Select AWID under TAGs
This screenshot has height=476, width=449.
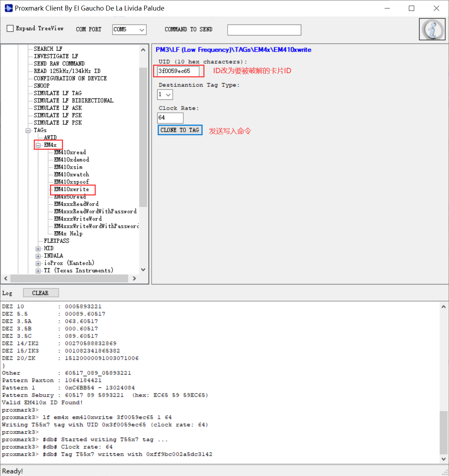pyautogui.click(x=50, y=137)
